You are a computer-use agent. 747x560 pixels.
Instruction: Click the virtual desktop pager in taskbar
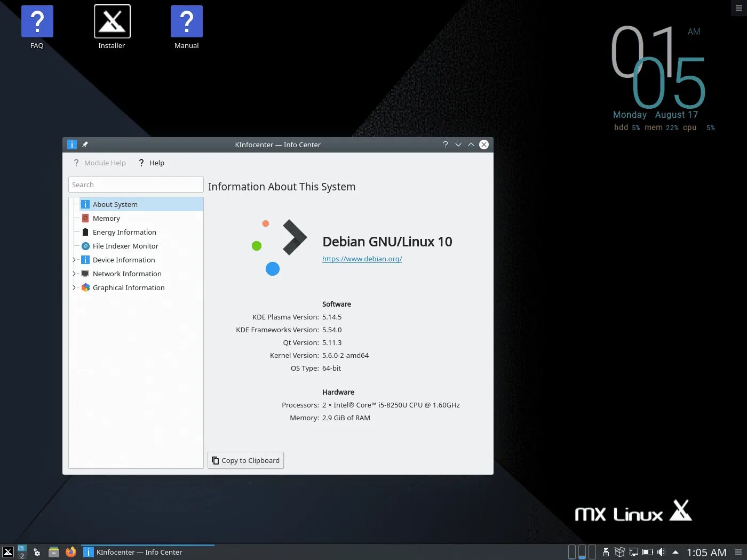[22, 552]
